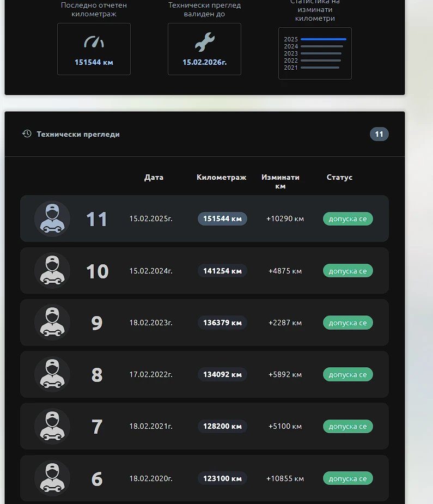The height and width of the screenshot is (504, 433).
Task: Click 'допуска се' status for 18.02.2020г.
Action: point(347,478)
